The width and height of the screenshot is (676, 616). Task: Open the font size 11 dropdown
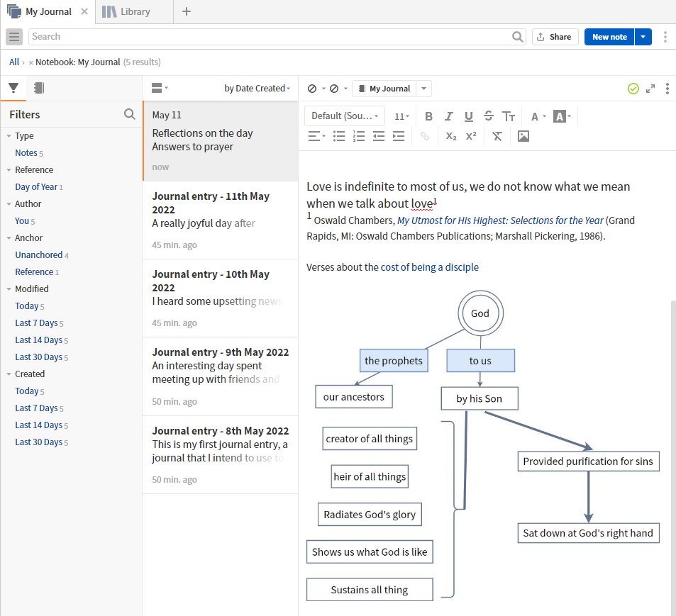click(401, 116)
